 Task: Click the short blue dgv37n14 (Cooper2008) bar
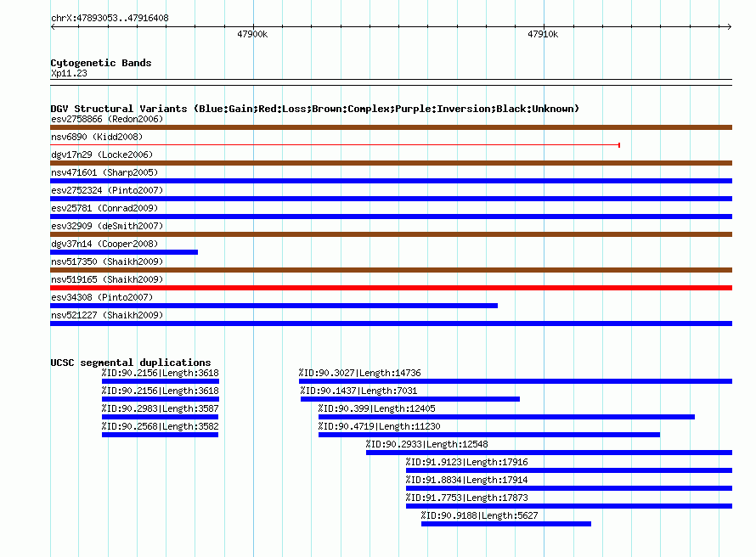pyautogui.click(x=124, y=252)
